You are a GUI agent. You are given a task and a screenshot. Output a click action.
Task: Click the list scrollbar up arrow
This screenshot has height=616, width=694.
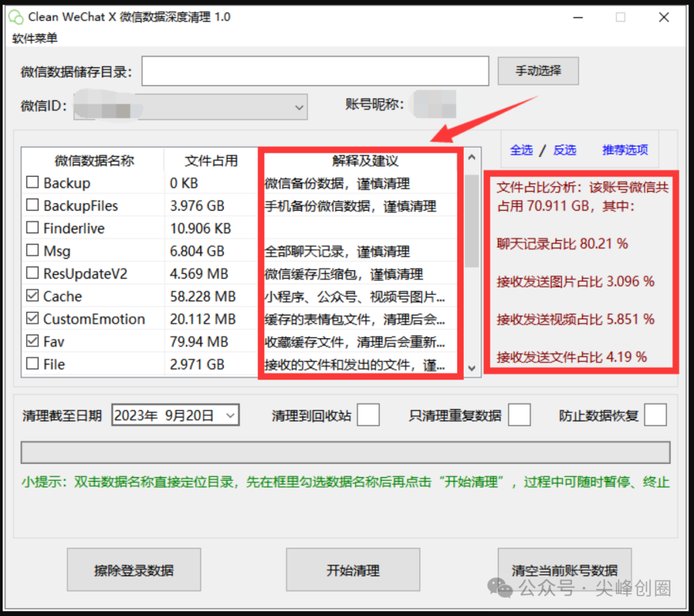(472, 157)
